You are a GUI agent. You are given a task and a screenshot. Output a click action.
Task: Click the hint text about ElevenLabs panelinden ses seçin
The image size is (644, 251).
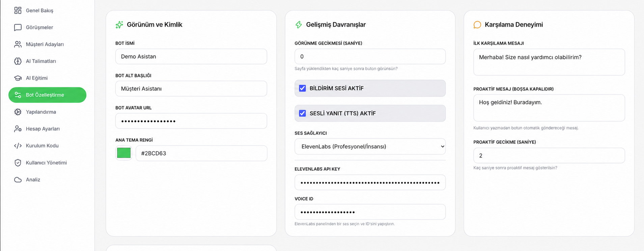pos(345,224)
